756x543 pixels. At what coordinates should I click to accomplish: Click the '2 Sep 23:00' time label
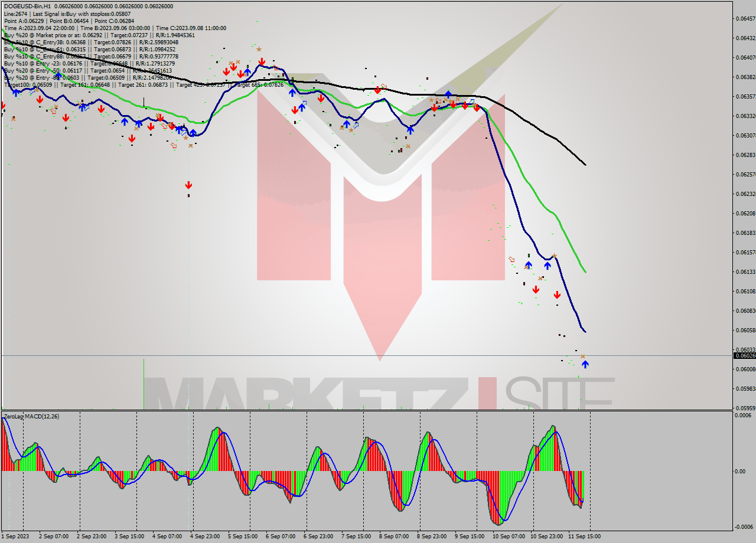click(92, 537)
